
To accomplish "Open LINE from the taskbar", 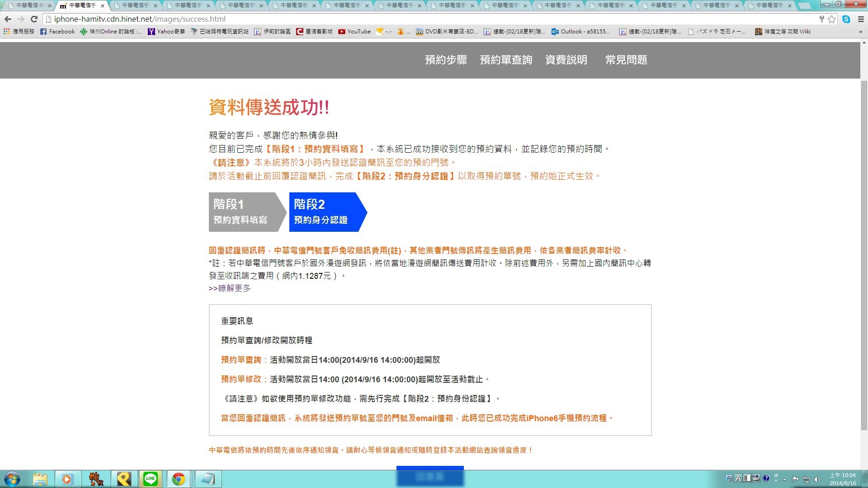I will [151, 479].
